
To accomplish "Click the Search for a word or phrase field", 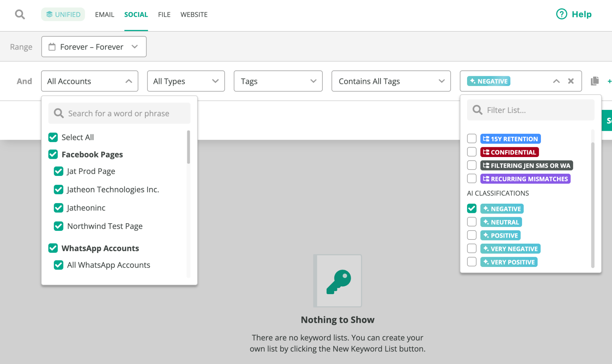I will coord(119,113).
